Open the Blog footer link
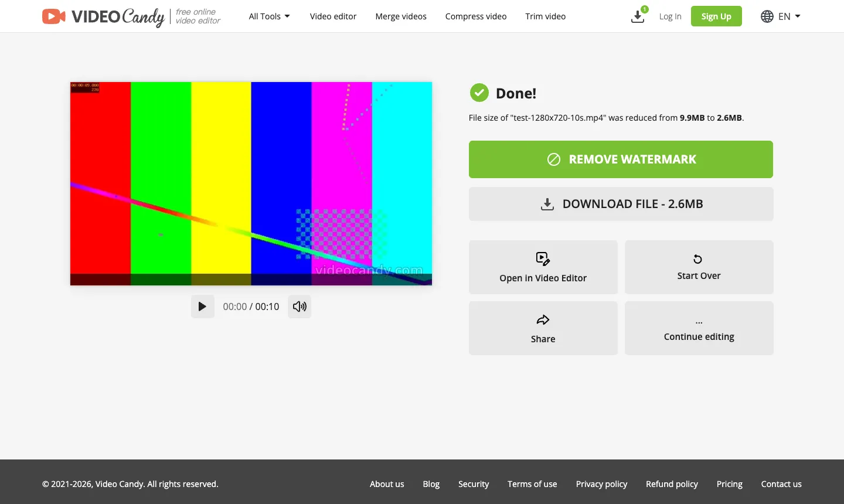Screen dimensions: 844x504 click(431, 484)
